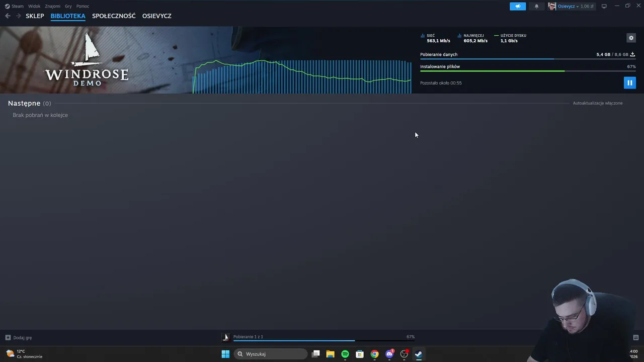The width and height of the screenshot is (644, 362).
Task: Restore down the Steam window
Action: click(x=627, y=6)
